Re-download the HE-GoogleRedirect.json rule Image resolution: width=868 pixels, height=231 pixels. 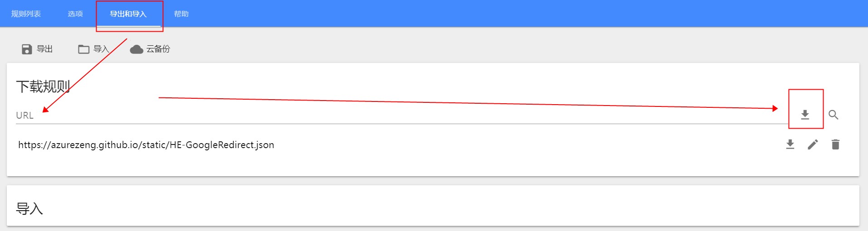790,144
